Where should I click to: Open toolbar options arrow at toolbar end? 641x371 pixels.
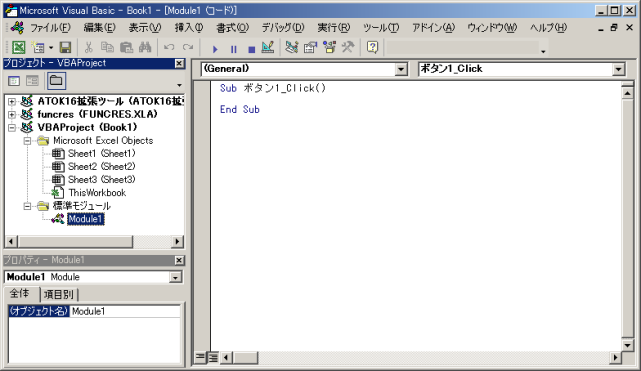click(543, 51)
